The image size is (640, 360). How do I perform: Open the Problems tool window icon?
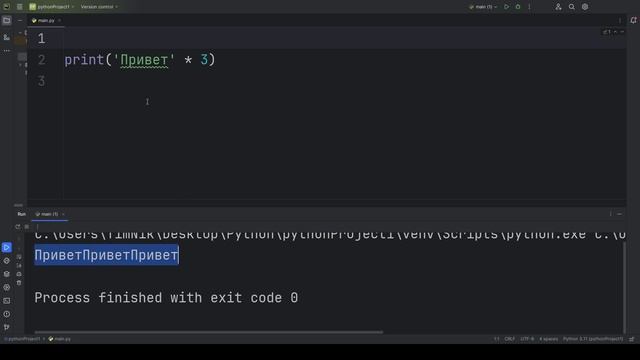pyautogui.click(x=7, y=314)
